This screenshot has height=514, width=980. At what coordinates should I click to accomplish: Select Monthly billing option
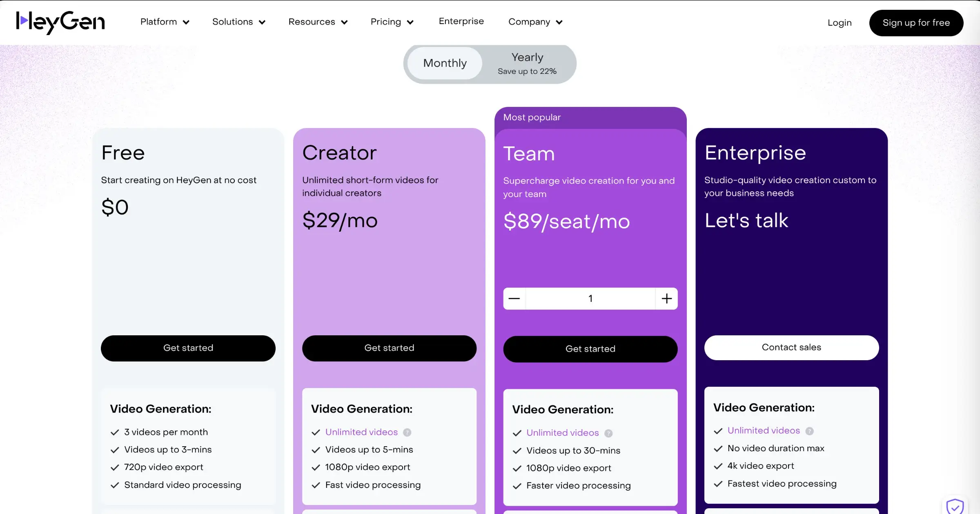[x=445, y=63]
